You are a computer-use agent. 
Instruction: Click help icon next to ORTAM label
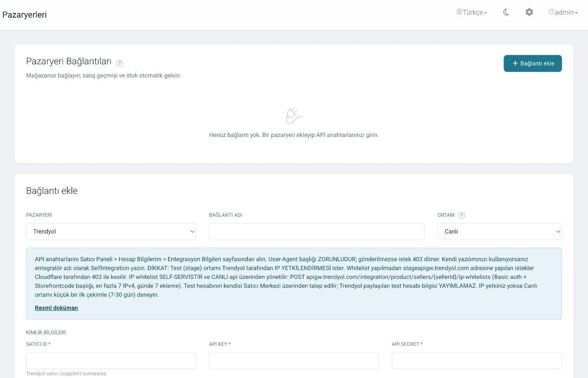coord(462,215)
